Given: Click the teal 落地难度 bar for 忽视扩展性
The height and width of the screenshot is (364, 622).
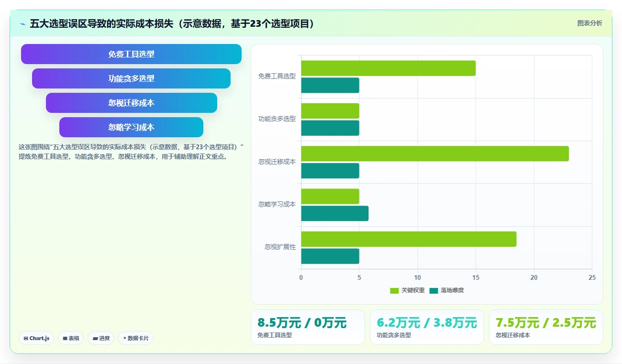Looking at the screenshot, I should coord(330,256).
